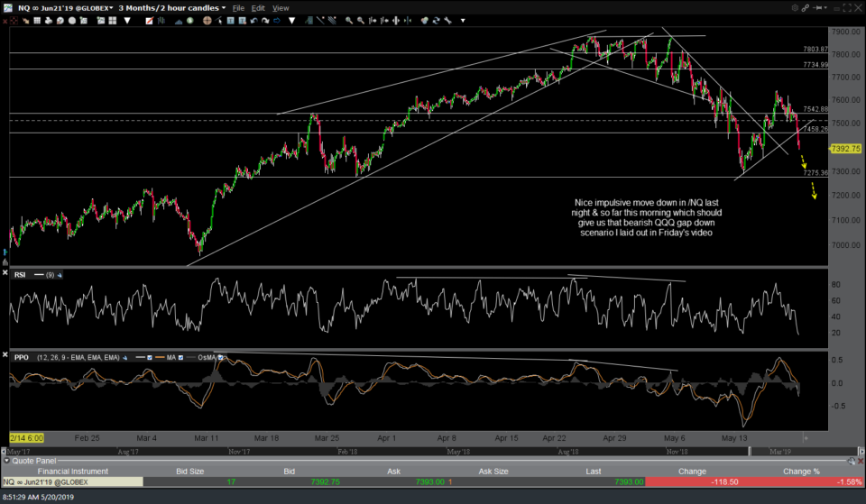
Task: Open the File menu
Action: point(238,8)
